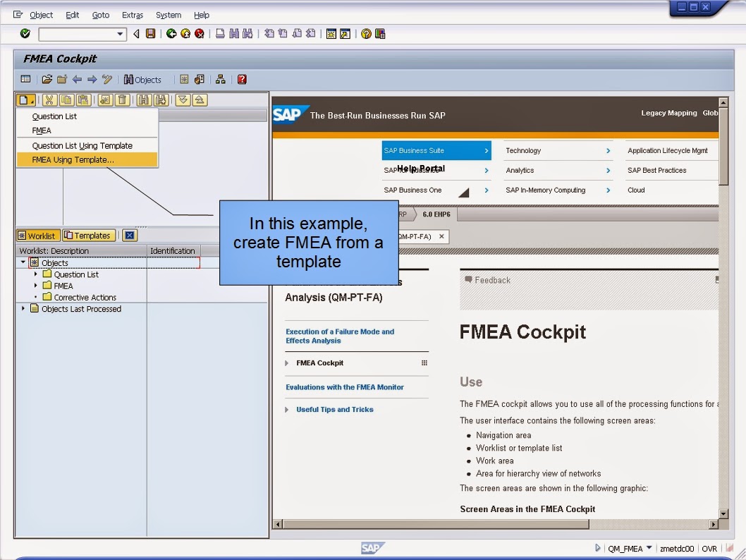Click the help pane scroll-down arrow
Screen dimensions: 746x560
723,514
